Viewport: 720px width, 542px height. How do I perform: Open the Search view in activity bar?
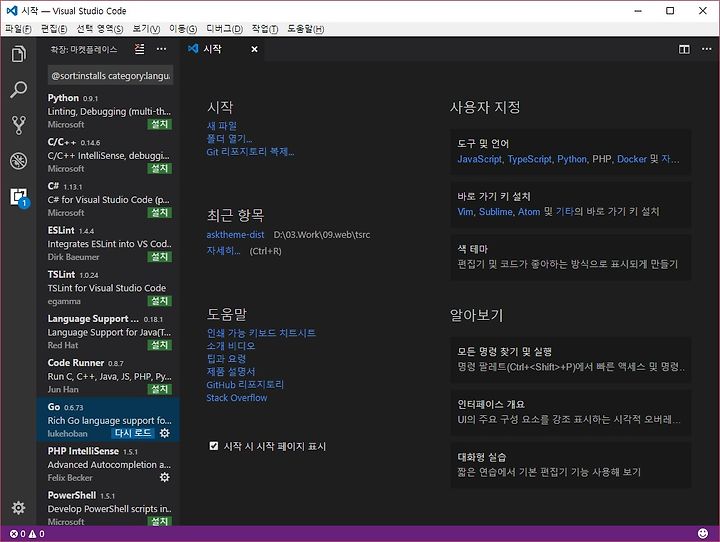point(18,89)
